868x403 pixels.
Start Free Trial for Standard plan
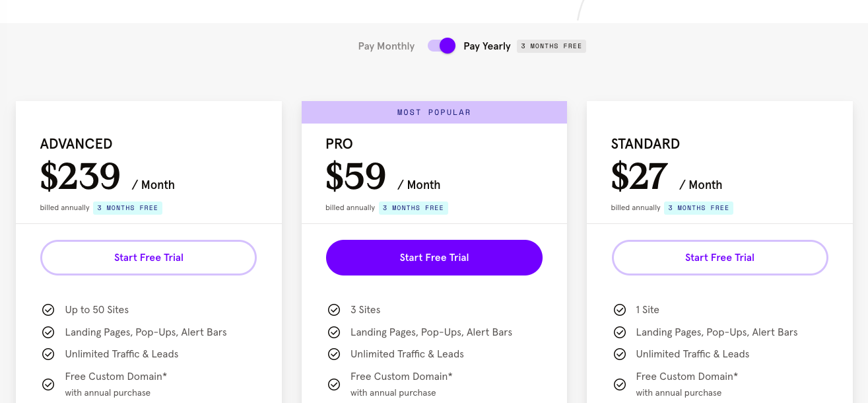(x=719, y=258)
